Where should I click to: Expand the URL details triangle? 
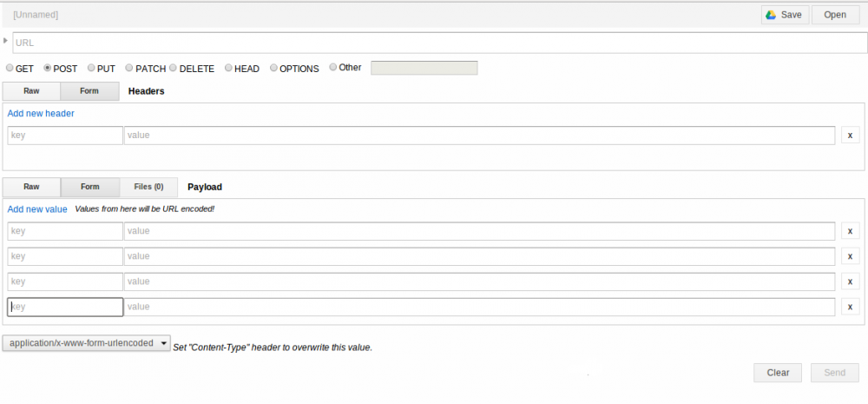tap(6, 40)
